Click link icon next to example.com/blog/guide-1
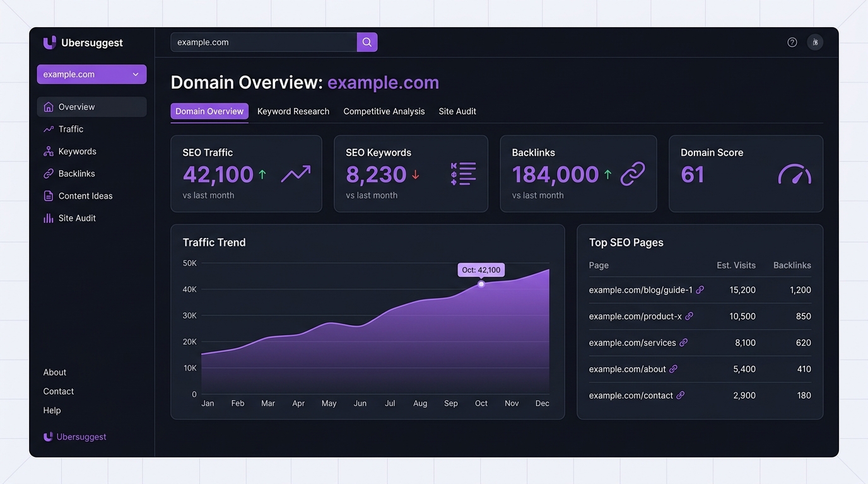This screenshot has width=868, height=484. click(x=700, y=290)
